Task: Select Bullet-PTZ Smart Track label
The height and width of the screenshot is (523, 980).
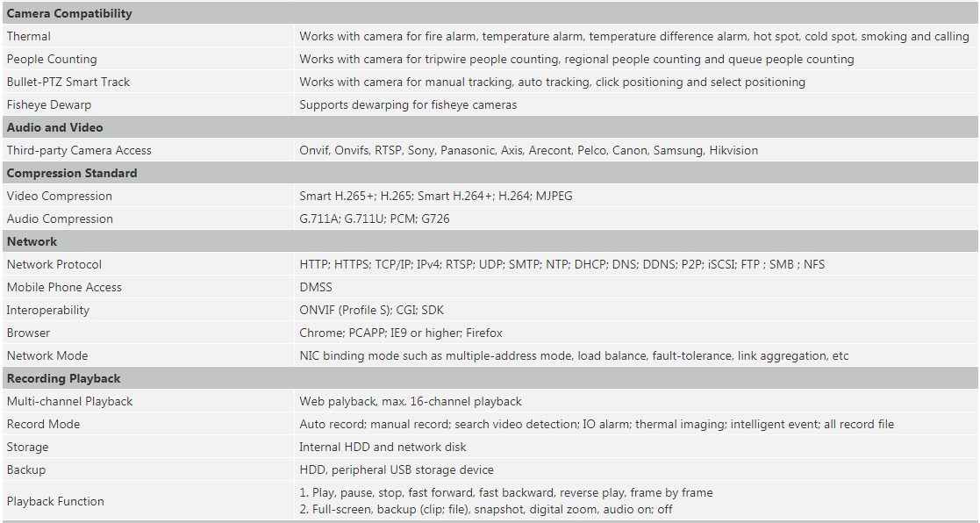Action: click(68, 82)
